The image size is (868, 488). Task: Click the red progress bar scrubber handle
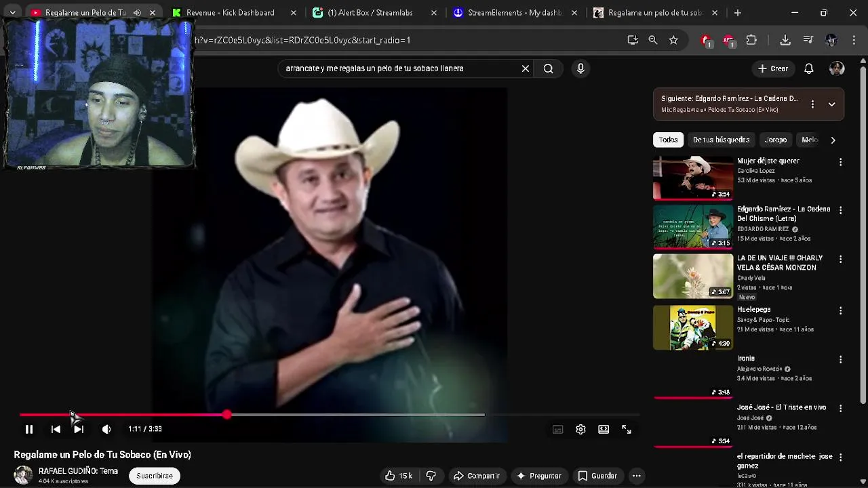point(226,414)
